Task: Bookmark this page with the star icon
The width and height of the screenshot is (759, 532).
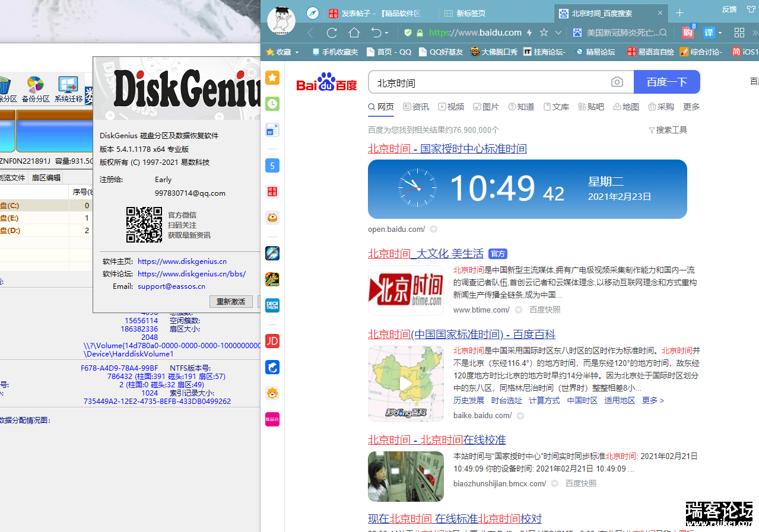Action: point(544,33)
